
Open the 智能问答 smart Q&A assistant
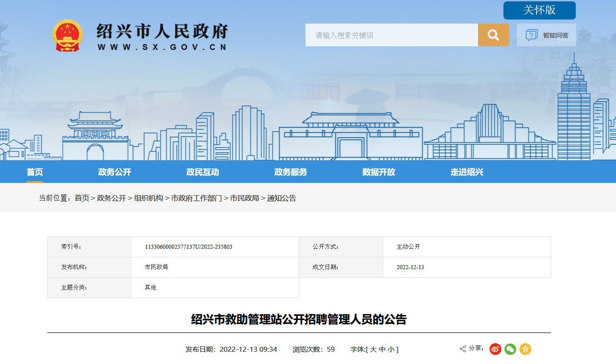(547, 35)
